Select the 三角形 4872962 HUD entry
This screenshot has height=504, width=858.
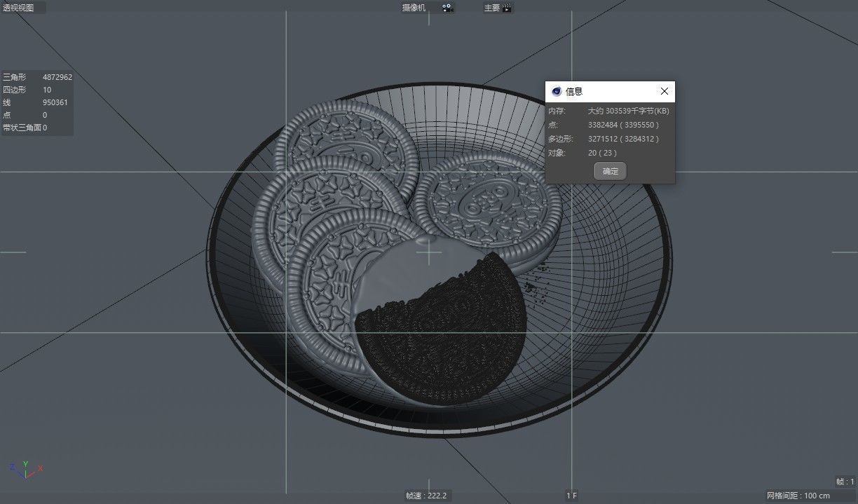click(37, 77)
